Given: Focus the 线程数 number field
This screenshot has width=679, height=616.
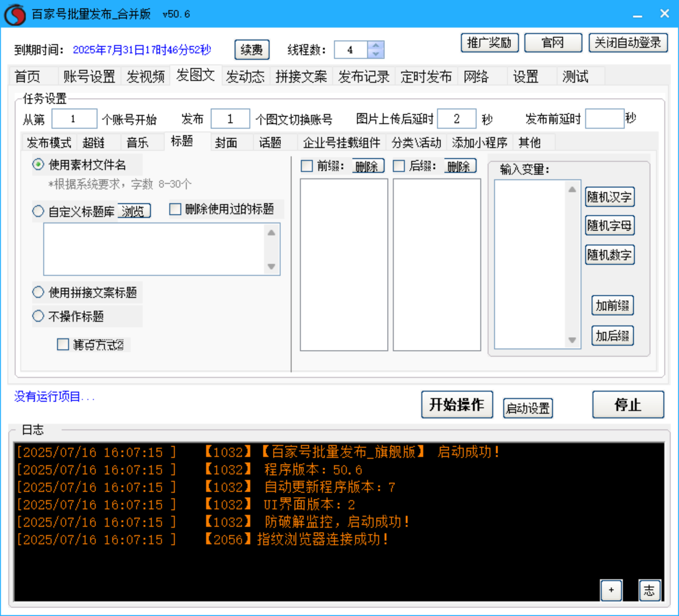Looking at the screenshot, I should (351, 50).
